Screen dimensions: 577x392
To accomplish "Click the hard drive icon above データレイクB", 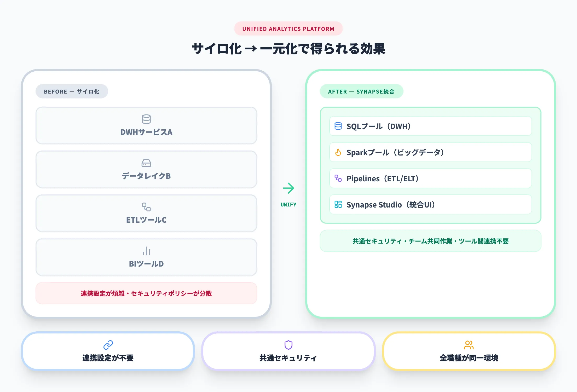I will [146, 163].
